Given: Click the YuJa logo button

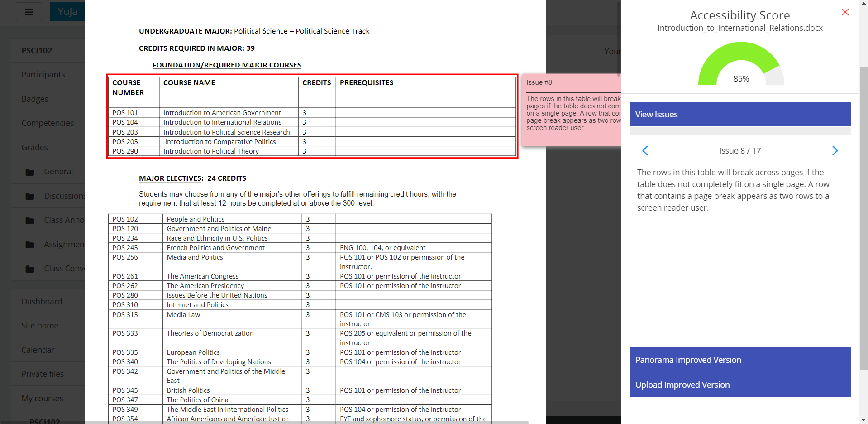Looking at the screenshot, I should 67,11.
